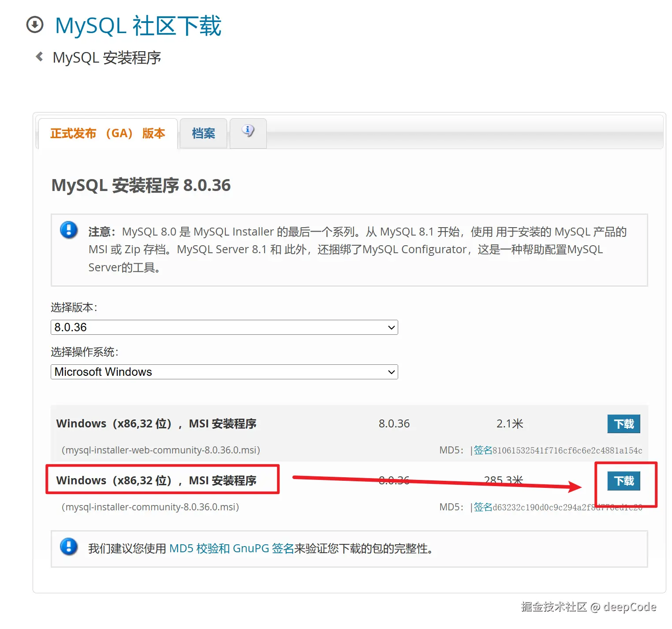Open 签名 link for mysql-installer-community MD5
Viewport: 672px width, 629px height.
pyautogui.click(x=483, y=507)
